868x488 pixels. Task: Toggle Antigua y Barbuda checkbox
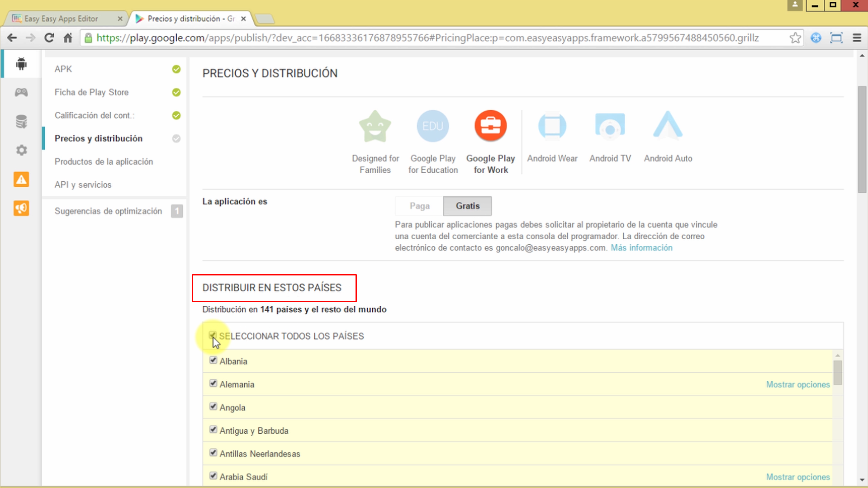click(x=213, y=429)
